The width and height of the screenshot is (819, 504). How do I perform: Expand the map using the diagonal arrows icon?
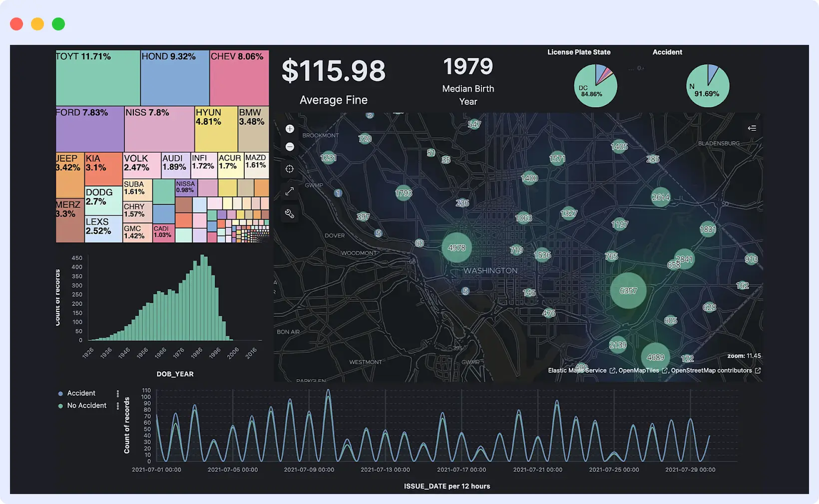click(x=290, y=191)
